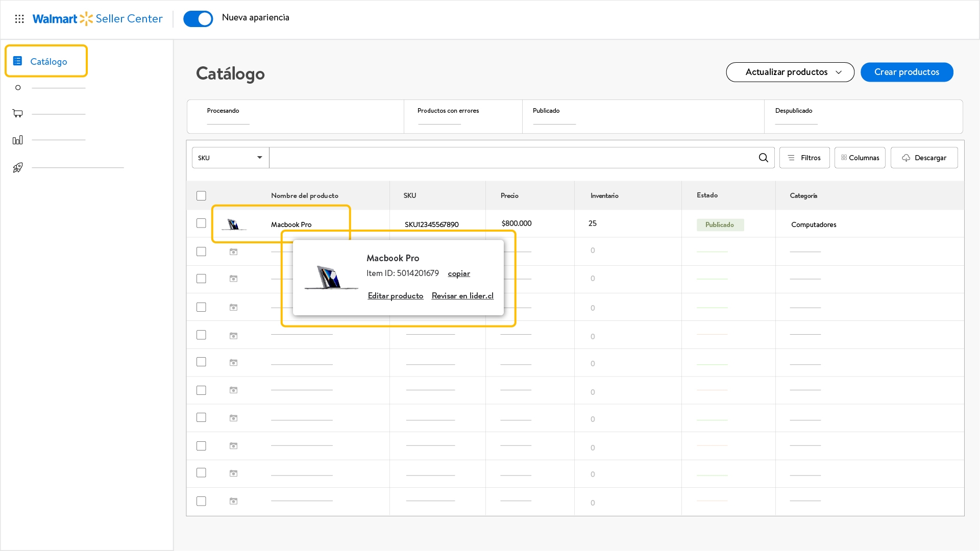
Task: Open the apps grid menu icon
Action: point(19,19)
